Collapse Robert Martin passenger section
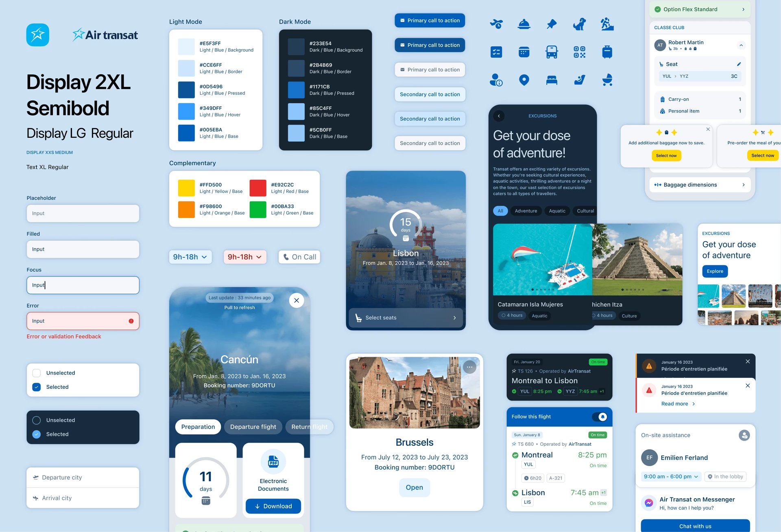This screenshot has height=532, width=781. 741,45
